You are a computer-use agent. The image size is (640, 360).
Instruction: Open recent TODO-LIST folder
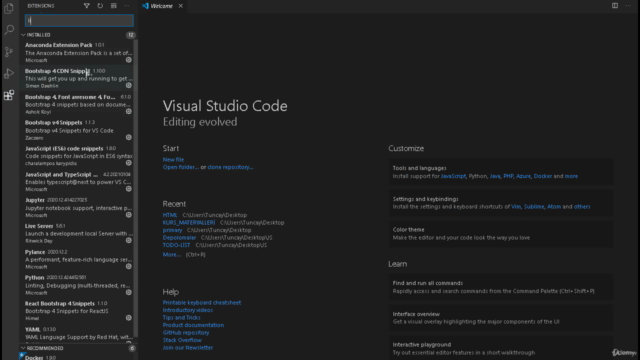(176, 245)
